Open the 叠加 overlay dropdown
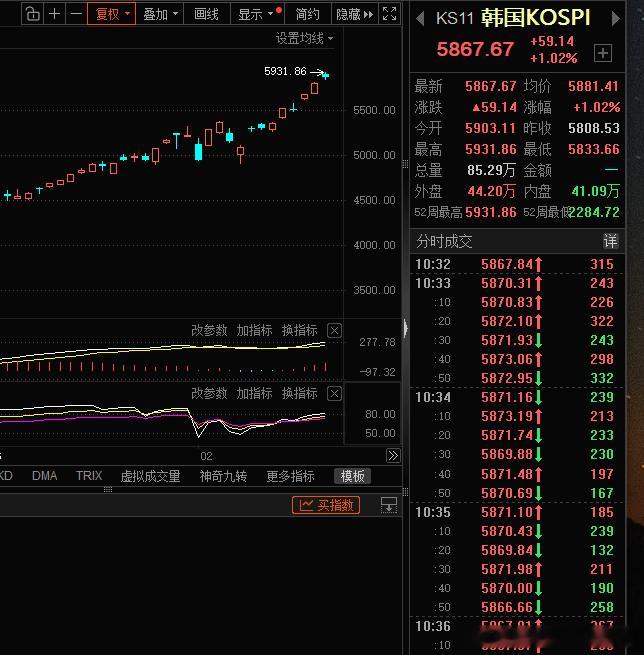The height and width of the screenshot is (655, 644). [x=160, y=14]
